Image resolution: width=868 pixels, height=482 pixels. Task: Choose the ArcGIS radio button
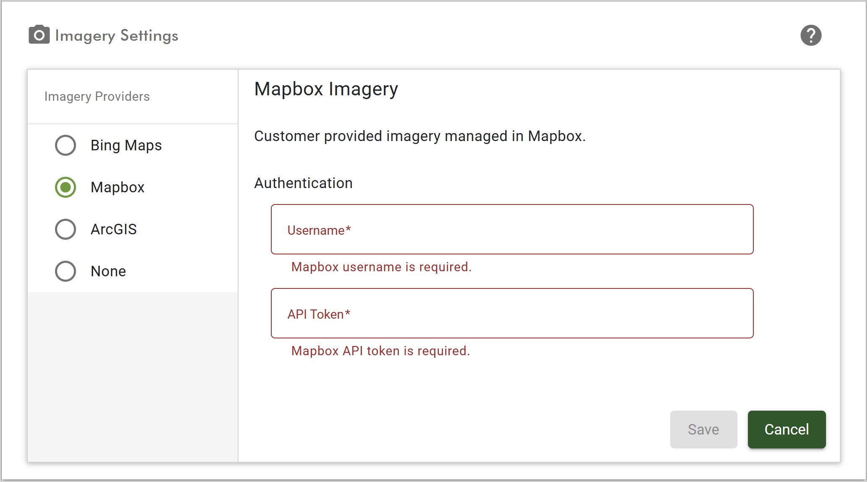(x=66, y=229)
